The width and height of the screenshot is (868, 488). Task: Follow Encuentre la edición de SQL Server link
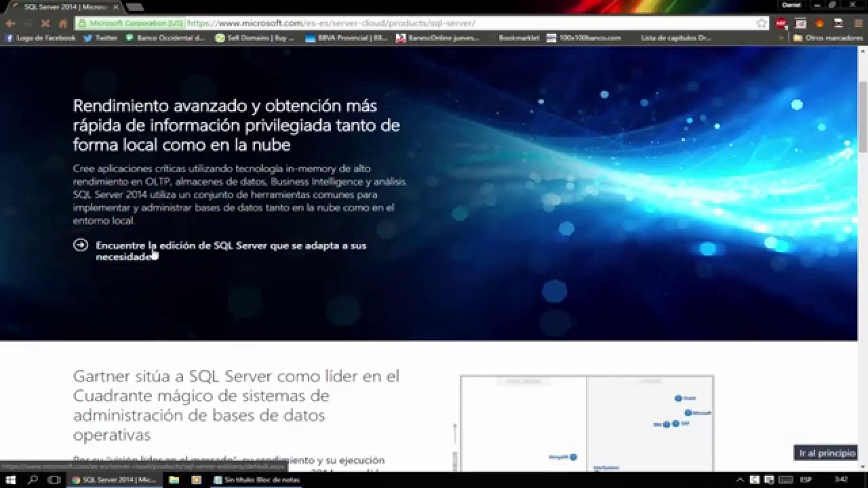(x=231, y=251)
